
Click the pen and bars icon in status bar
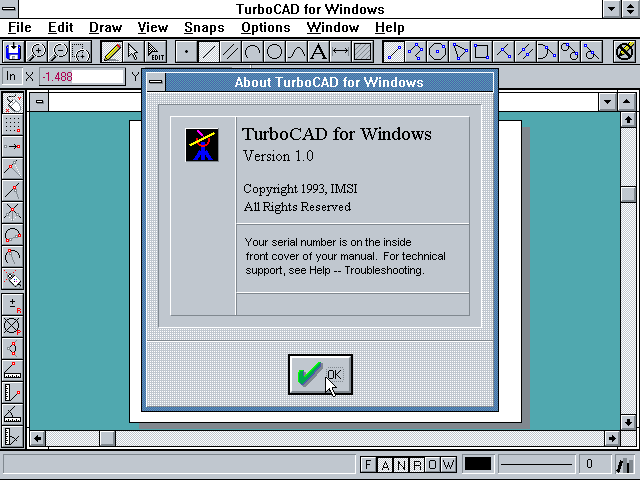tap(625, 464)
